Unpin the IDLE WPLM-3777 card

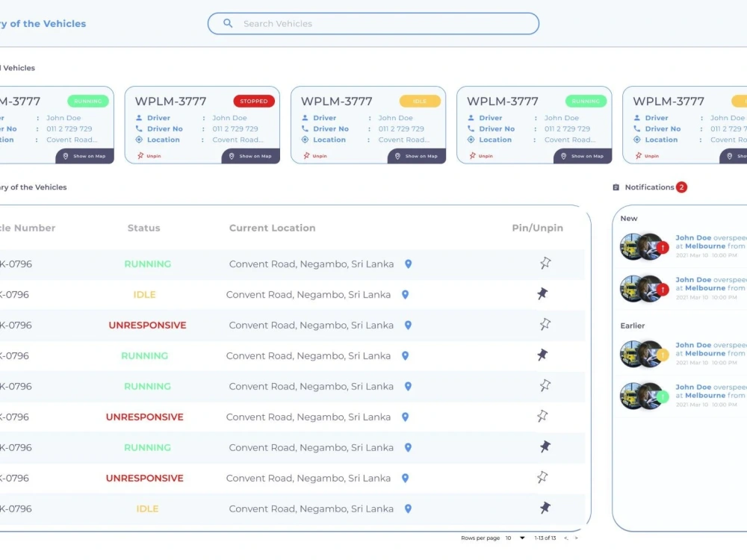tap(315, 156)
